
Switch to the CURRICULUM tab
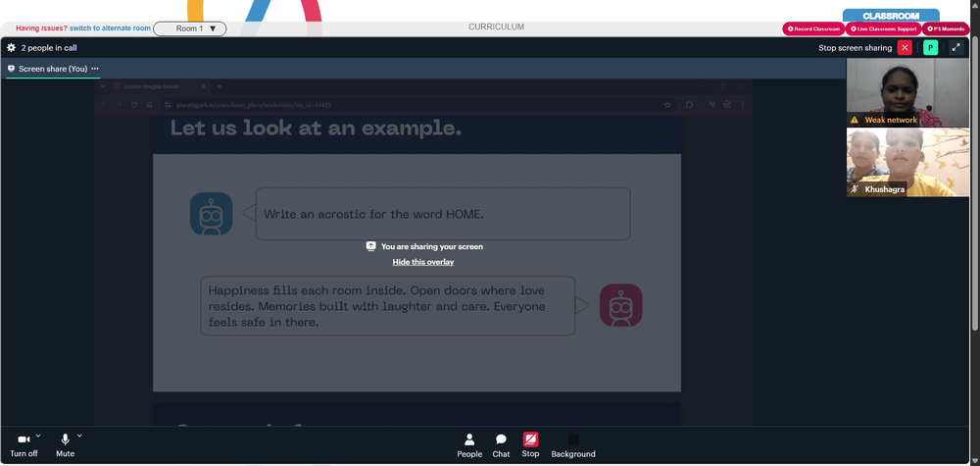496,26
